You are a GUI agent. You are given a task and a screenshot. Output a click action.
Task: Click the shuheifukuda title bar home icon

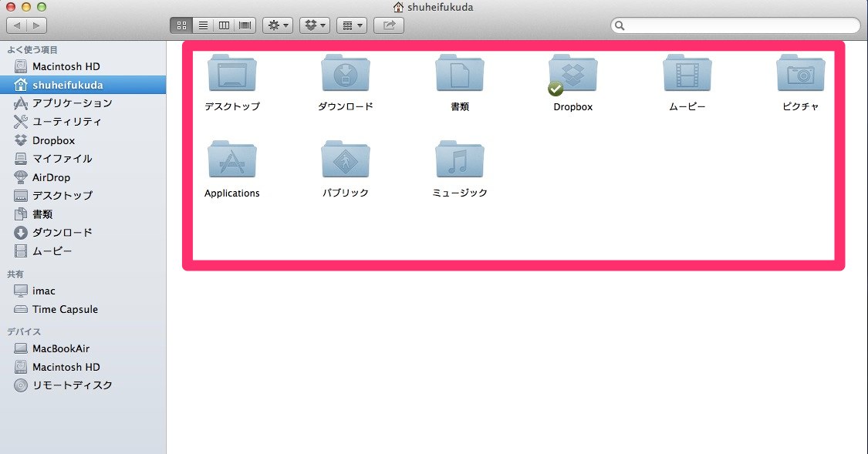398,7
